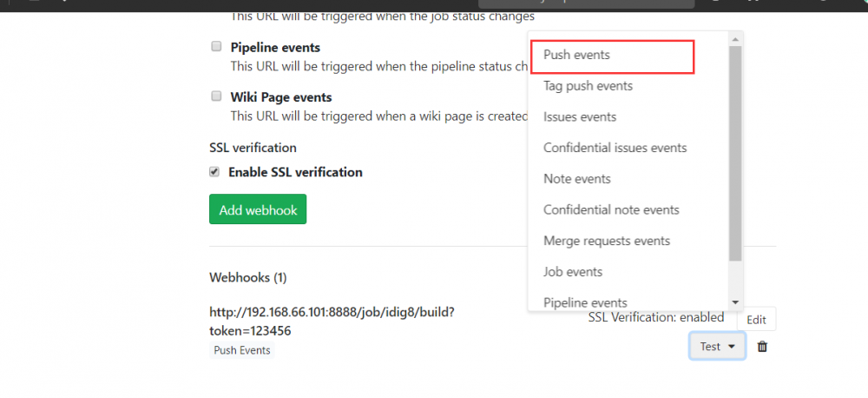Click the scroll-up arrow in events dropdown
This screenshot has width=868, height=398.
(735, 40)
